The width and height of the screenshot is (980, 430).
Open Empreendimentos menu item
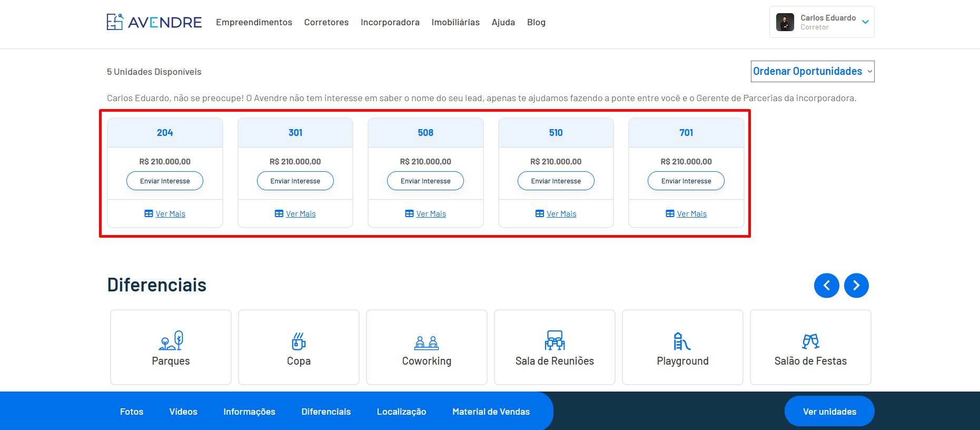pos(254,22)
